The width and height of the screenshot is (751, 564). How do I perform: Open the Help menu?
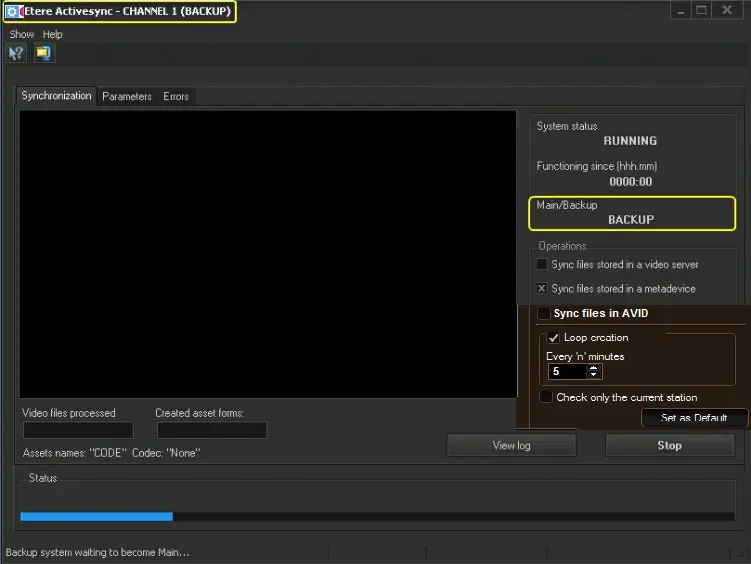click(52, 34)
